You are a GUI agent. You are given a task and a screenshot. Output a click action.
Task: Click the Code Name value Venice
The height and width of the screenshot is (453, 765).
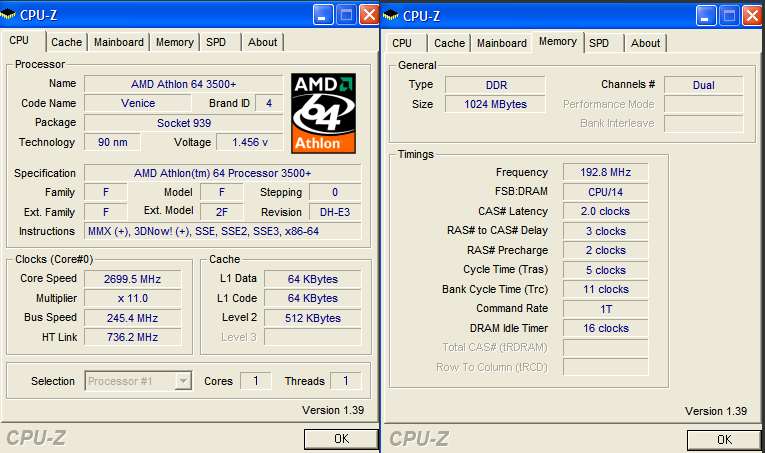tap(138, 103)
